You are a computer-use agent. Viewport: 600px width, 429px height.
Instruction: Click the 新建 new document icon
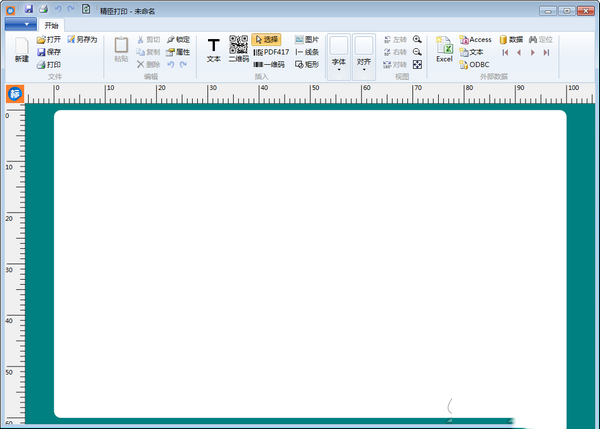pyautogui.click(x=22, y=50)
